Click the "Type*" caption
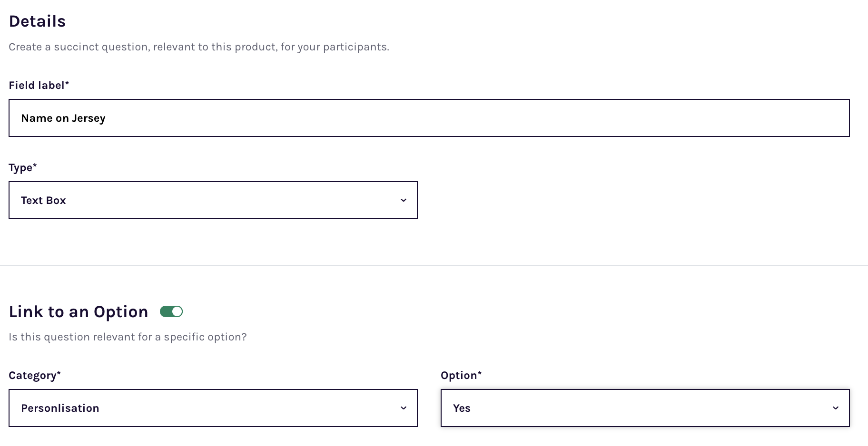The image size is (868, 446). [x=23, y=167]
